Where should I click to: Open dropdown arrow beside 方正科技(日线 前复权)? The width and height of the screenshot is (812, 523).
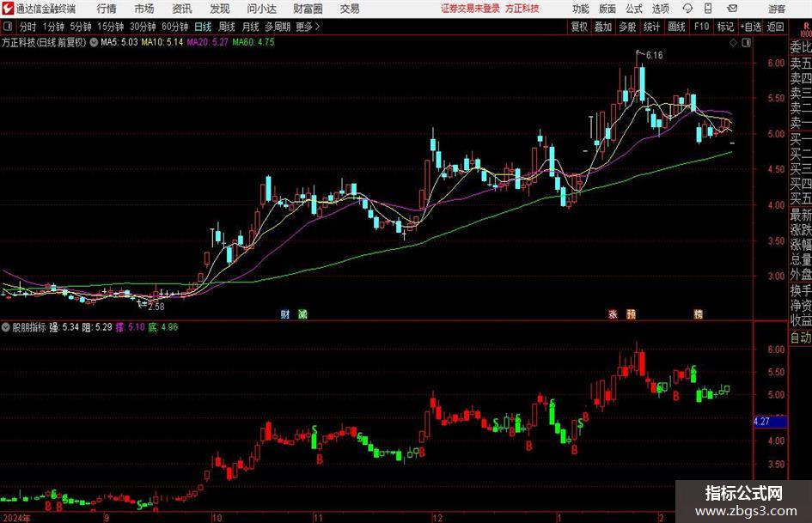click(94, 42)
